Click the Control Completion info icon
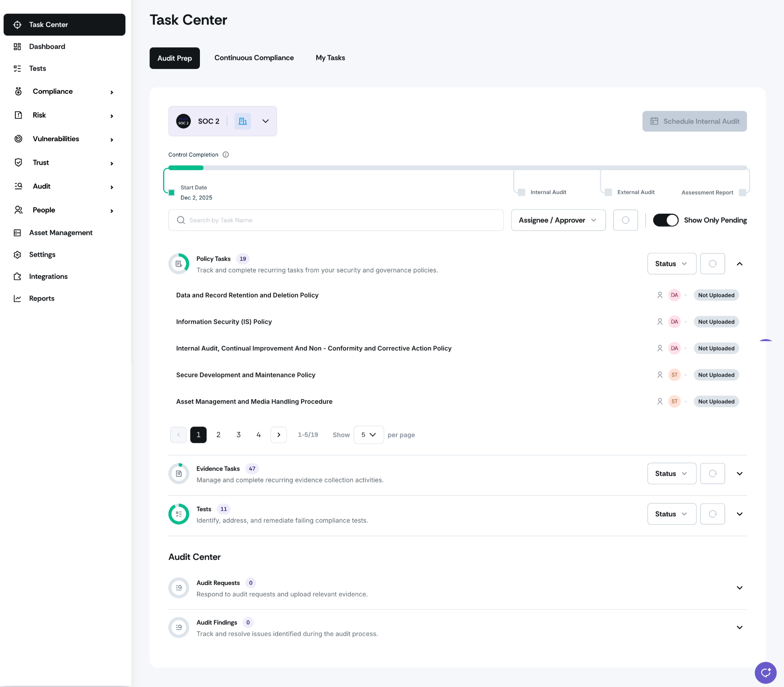The width and height of the screenshot is (784, 687). point(226,154)
